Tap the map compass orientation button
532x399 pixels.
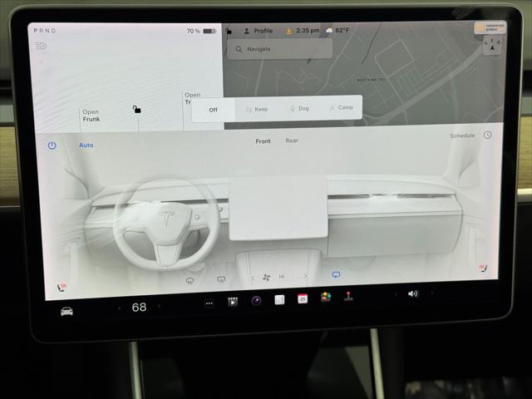click(492, 46)
